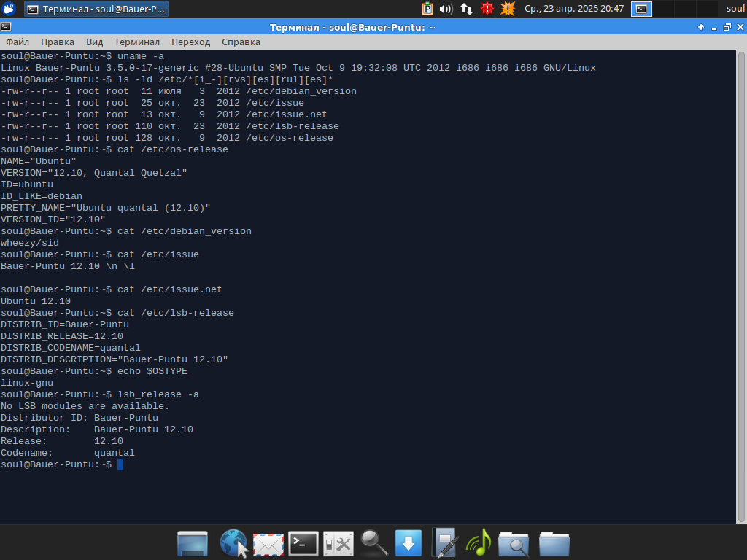Click the Терминал taskbar window button
This screenshot has height=560, width=747.
(96, 9)
